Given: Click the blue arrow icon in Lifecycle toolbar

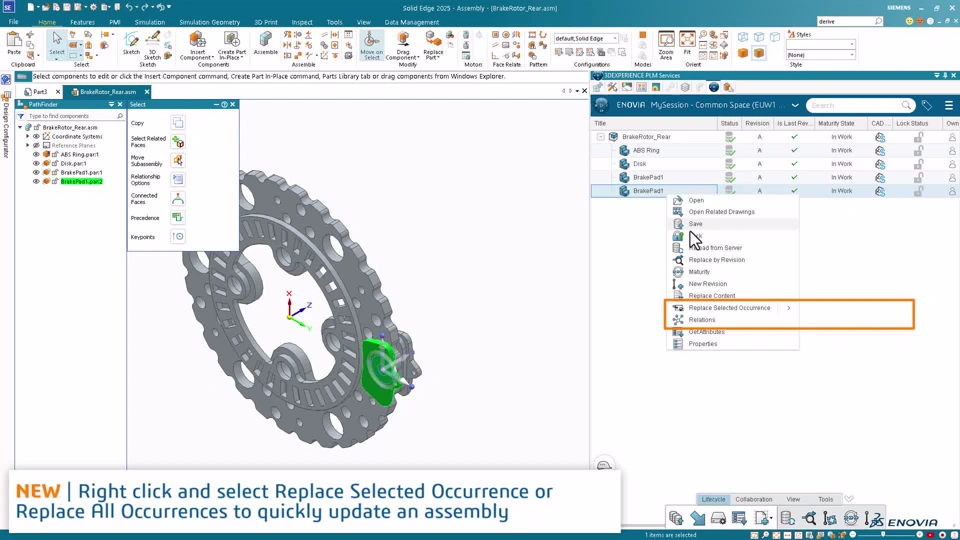Looking at the screenshot, I should click(x=697, y=518).
